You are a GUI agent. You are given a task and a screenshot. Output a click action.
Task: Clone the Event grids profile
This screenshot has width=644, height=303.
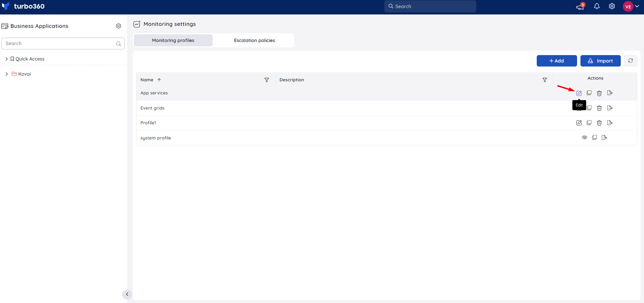click(589, 108)
